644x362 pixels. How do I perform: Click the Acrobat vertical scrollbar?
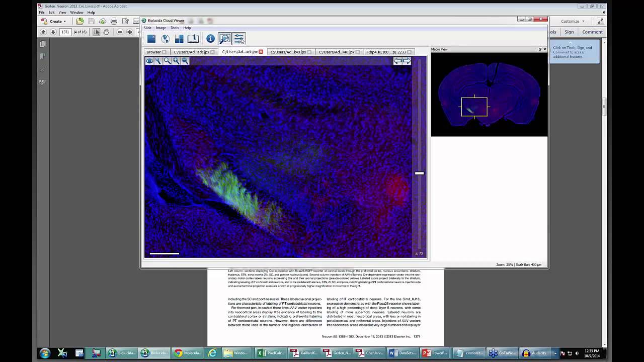pyautogui.click(x=604, y=106)
